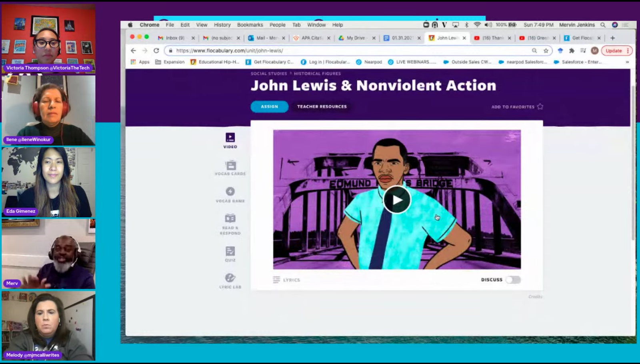Open Spotlight search in menu bar
The image size is (640, 364).
pos(603,25)
